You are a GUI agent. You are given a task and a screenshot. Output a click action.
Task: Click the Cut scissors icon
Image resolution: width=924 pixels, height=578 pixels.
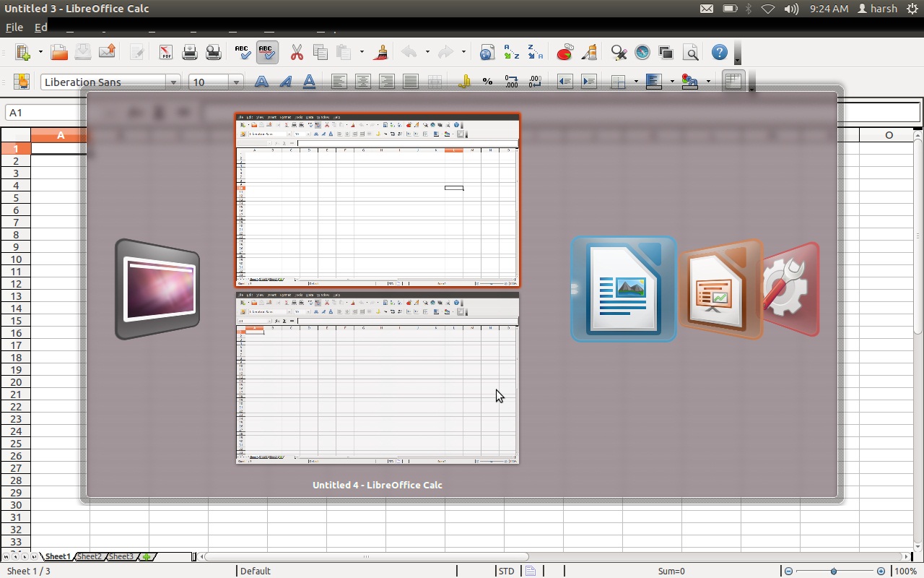point(297,52)
